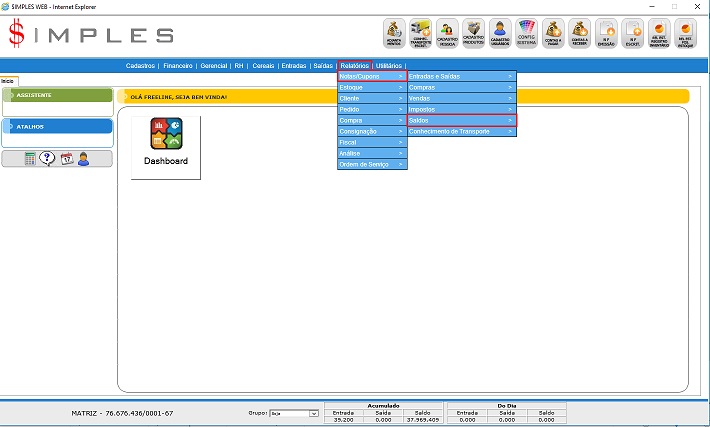Click the Atalhos panel header
The height and width of the screenshot is (427, 710).
coord(57,127)
